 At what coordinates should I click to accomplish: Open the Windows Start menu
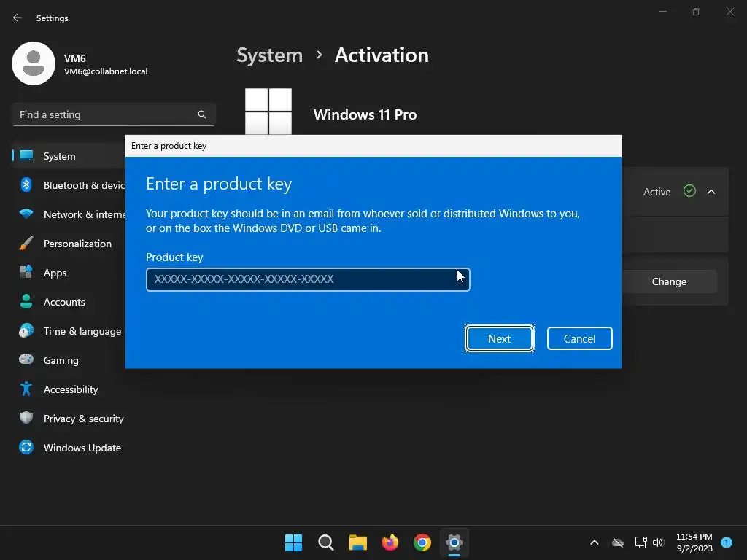tap(293, 542)
